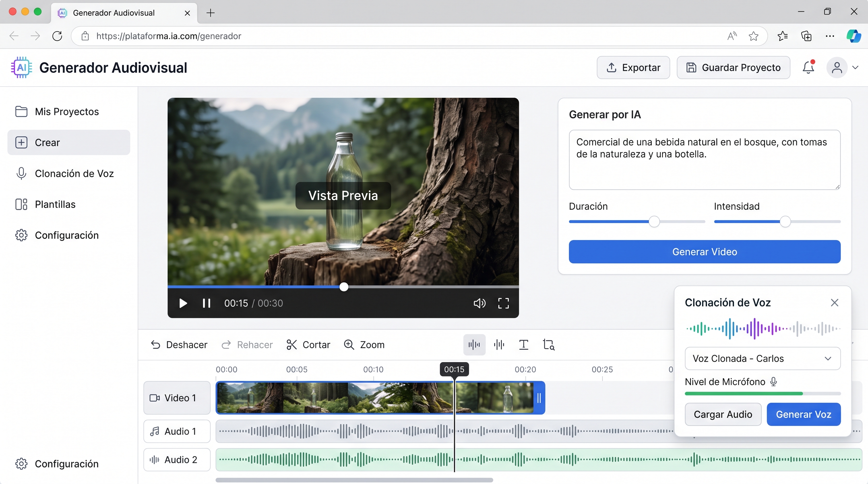
Task: Open the Copilot sidebar icon
Action: [x=854, y=36]
